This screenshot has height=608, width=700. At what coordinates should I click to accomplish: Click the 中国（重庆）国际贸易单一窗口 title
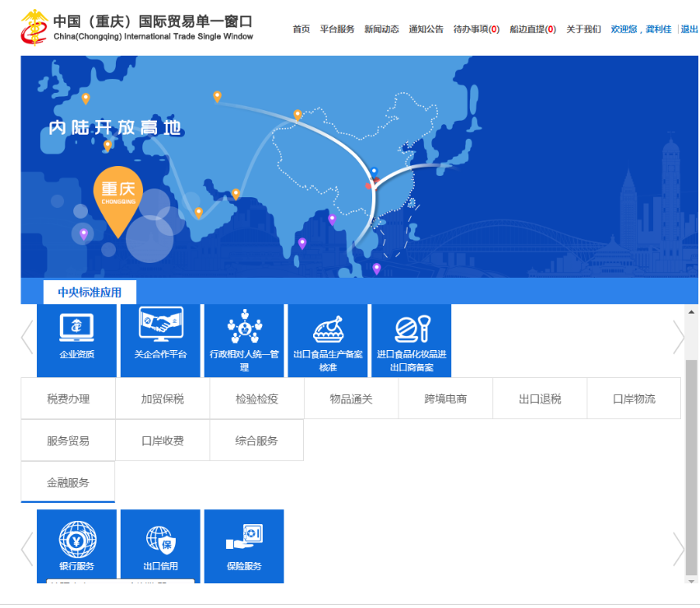point(153,21)
